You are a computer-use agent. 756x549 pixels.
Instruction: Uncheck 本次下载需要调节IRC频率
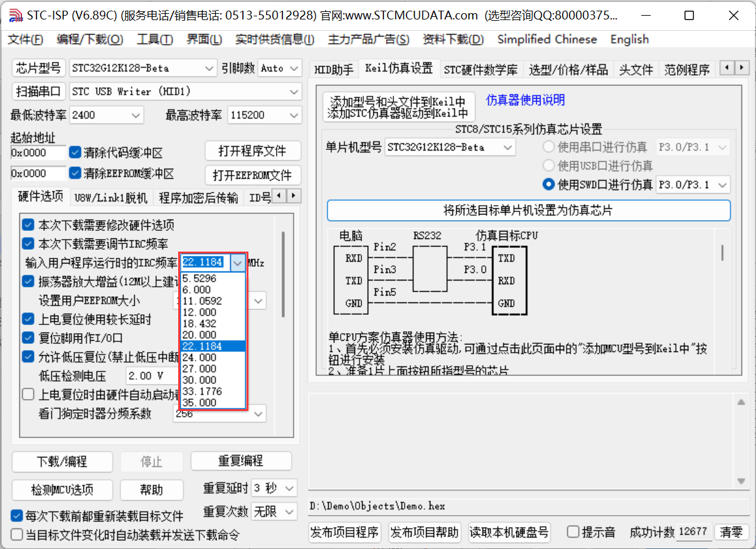(x=28, y=243)
